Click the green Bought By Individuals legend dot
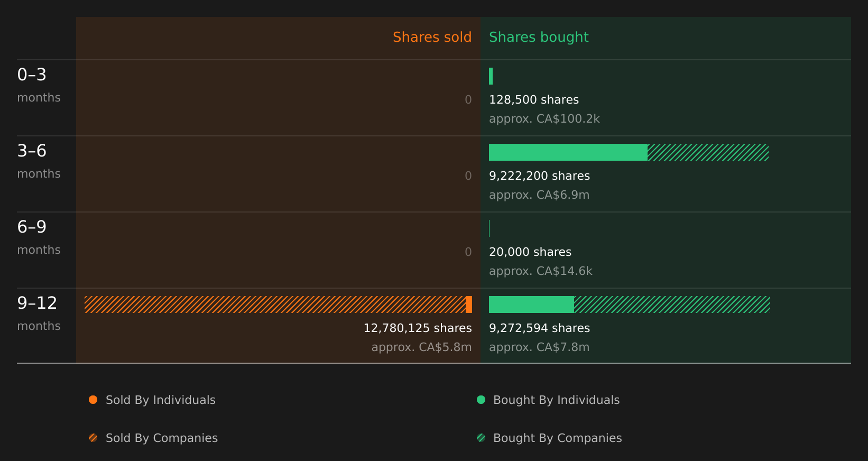 (481, 400)
